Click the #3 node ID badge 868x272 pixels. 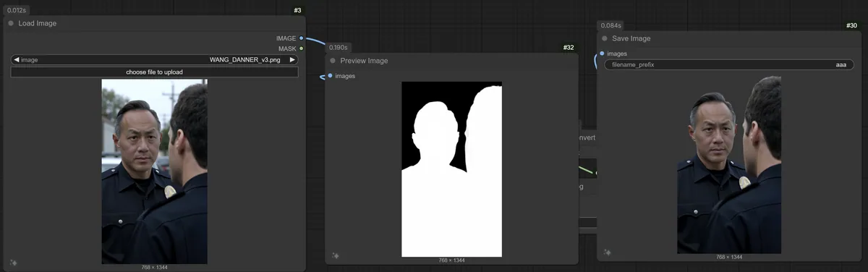point(297,10)
